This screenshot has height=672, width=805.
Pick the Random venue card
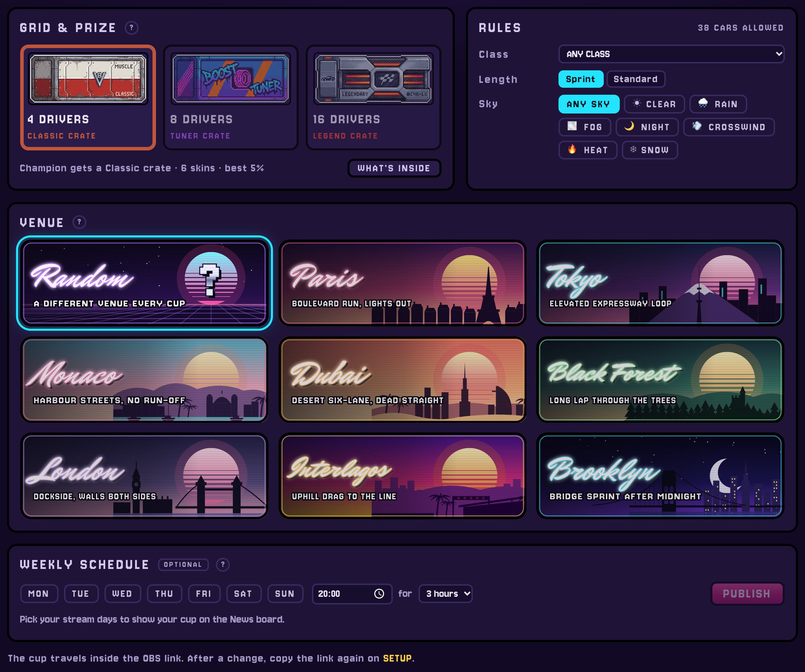point(144,283)
